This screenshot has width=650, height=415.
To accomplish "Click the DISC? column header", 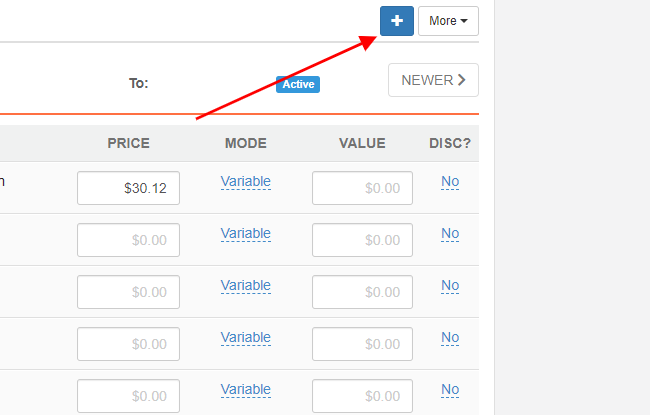I will 450,143.
